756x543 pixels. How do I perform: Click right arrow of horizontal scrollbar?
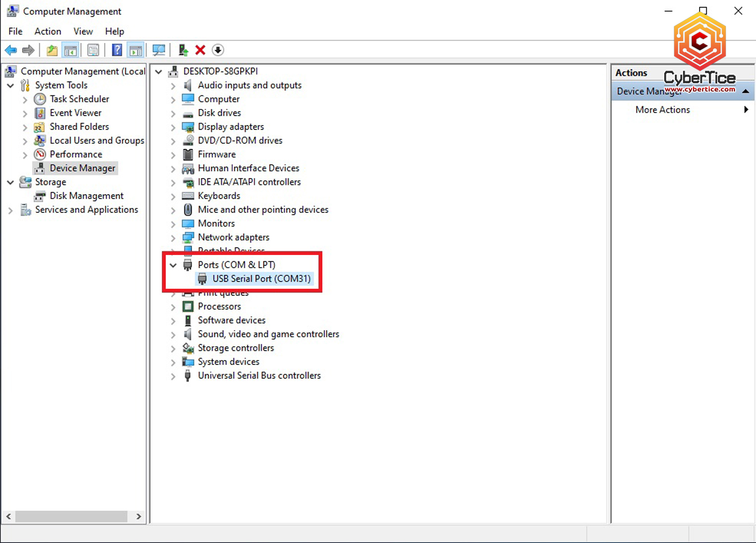tap(139, 516)
